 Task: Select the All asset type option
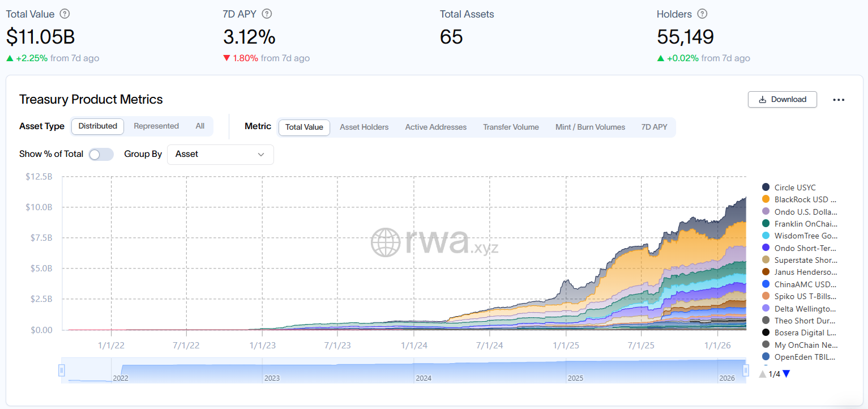(200, 126)
